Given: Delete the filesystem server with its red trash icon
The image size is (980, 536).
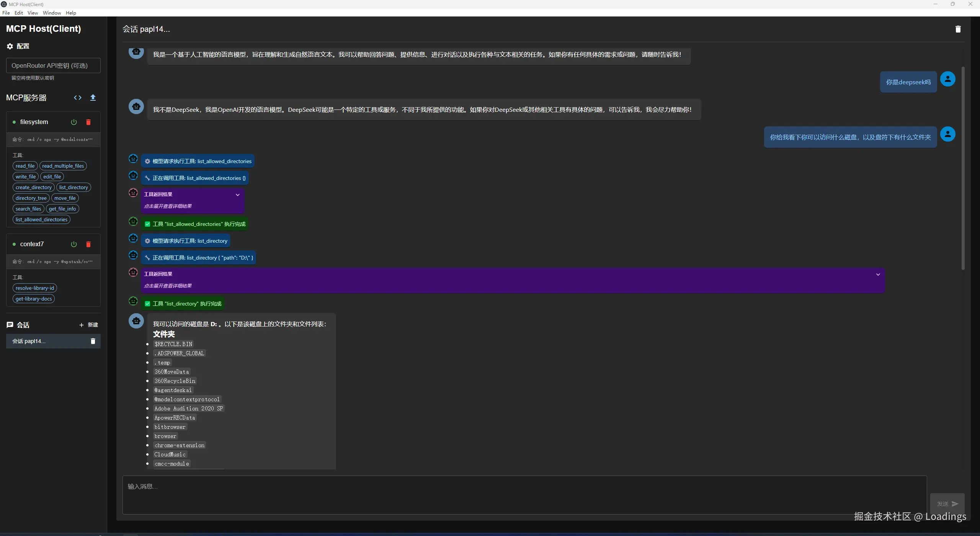Looking at the screenshot, I should pos(88,122).
